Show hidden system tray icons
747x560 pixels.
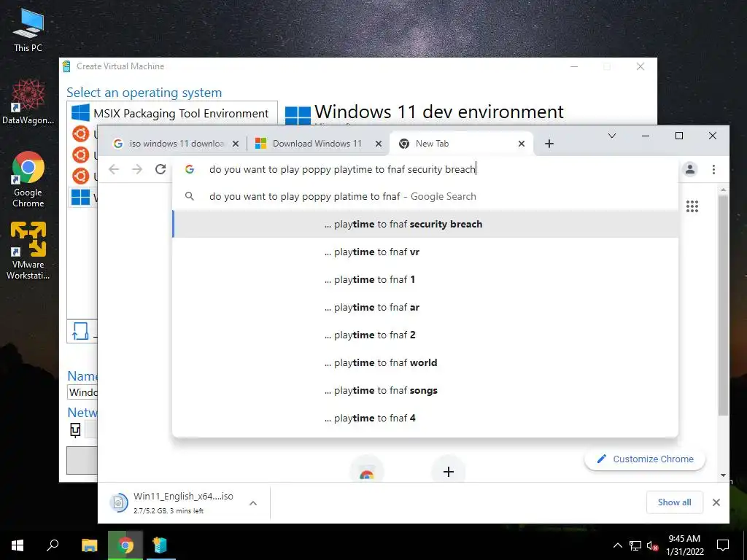(x=617, y=545)
